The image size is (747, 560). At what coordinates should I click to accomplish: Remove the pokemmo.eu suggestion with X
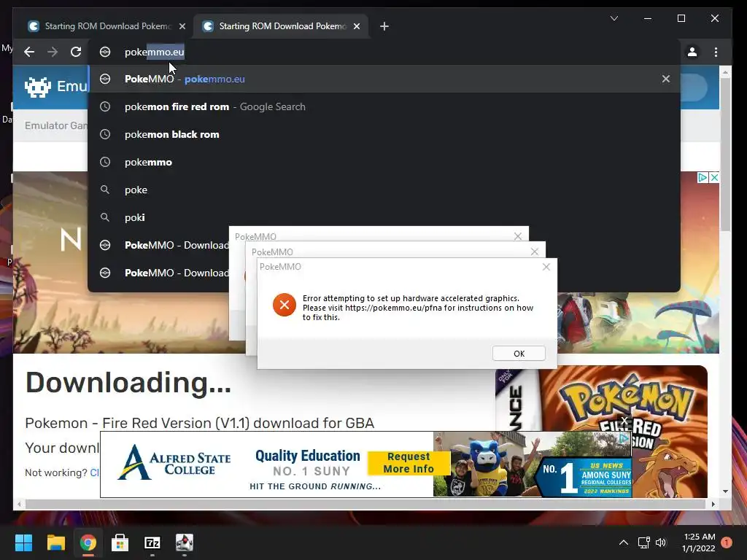pos(666,79)
